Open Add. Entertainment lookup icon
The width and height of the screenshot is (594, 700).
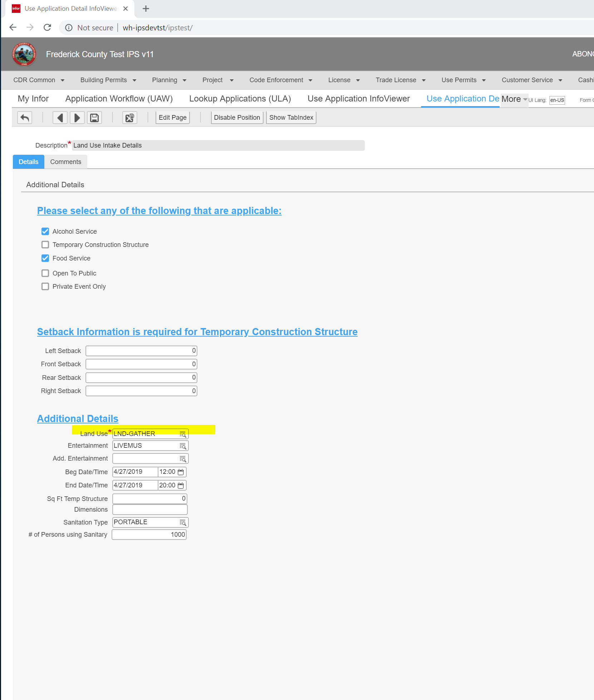[x=183, y=459]
